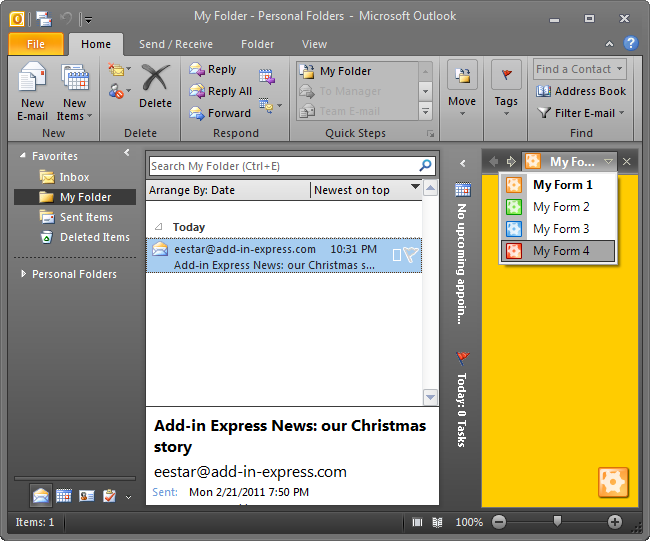Forward the selected e-mail
This screenshot has height=541, width=650.
click(220, 113)
